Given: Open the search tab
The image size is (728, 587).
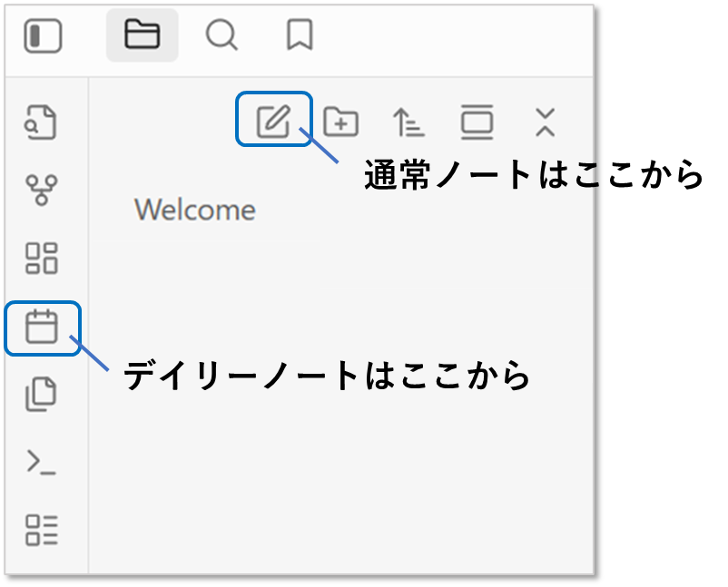Looking at the screenshot, I should point(221,35).
